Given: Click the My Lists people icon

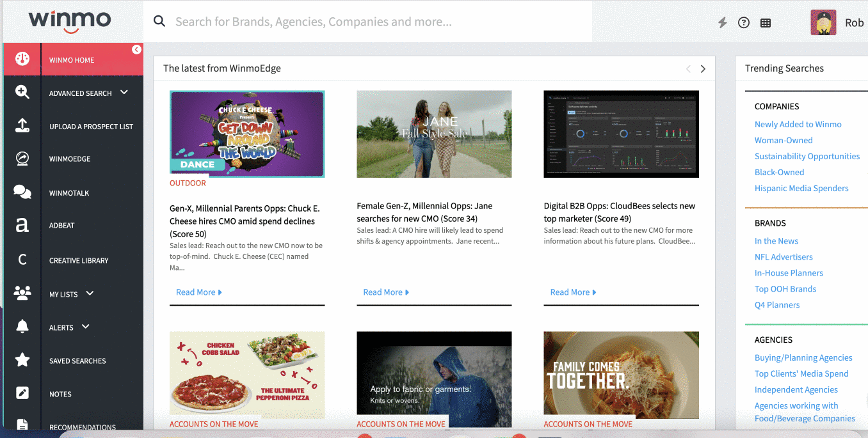Looking at the screenshot, I should [x=22, y=293].
